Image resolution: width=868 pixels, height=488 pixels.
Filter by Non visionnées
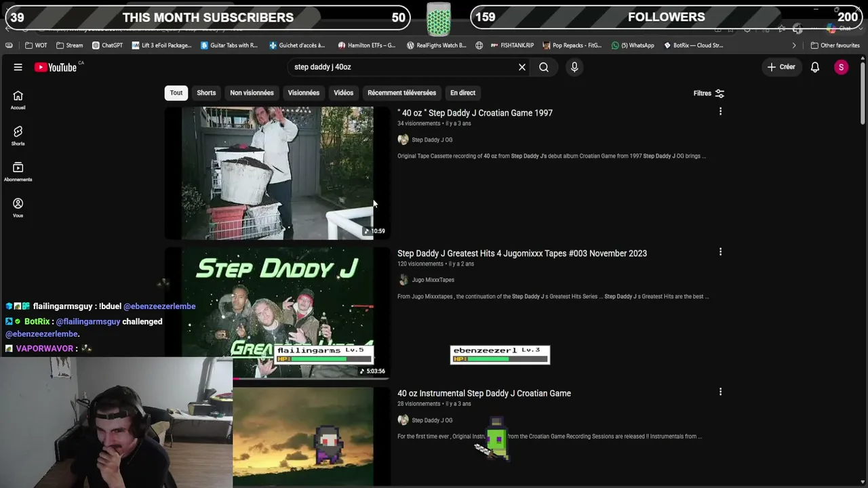[x=252, y=93]
